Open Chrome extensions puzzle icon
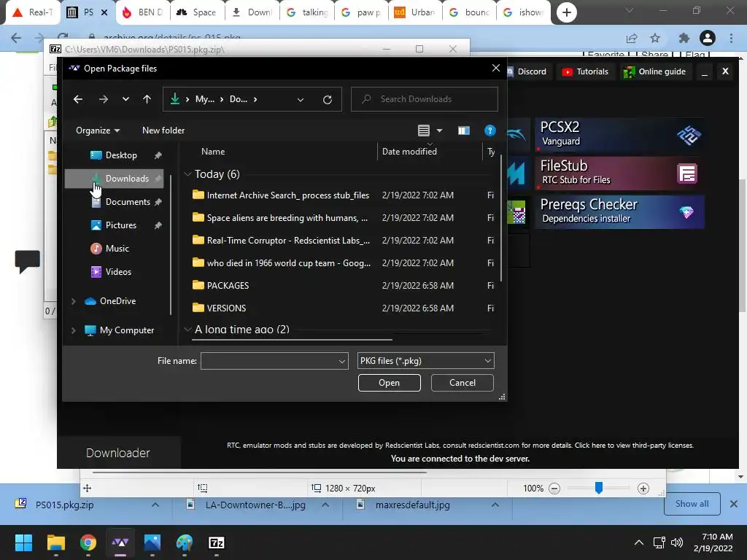 tap(684, 38)
